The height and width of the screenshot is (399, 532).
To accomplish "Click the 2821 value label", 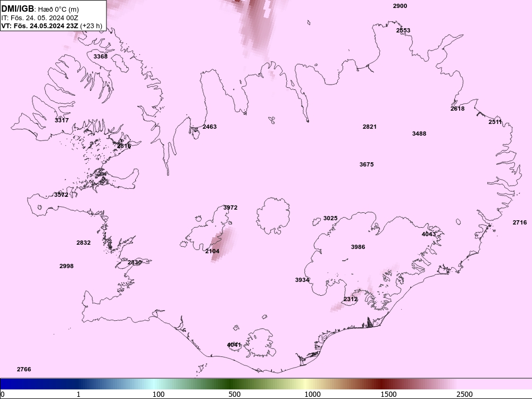I will 370,127.
